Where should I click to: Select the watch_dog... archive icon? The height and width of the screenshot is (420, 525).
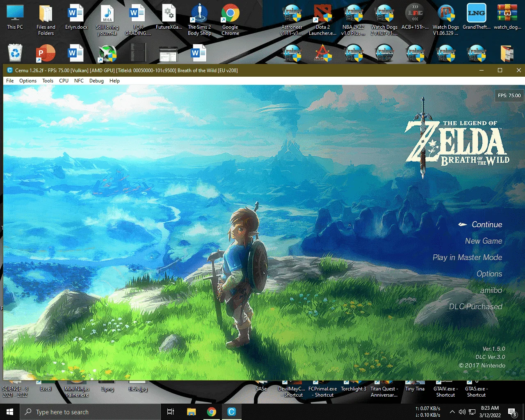[507, 18]
